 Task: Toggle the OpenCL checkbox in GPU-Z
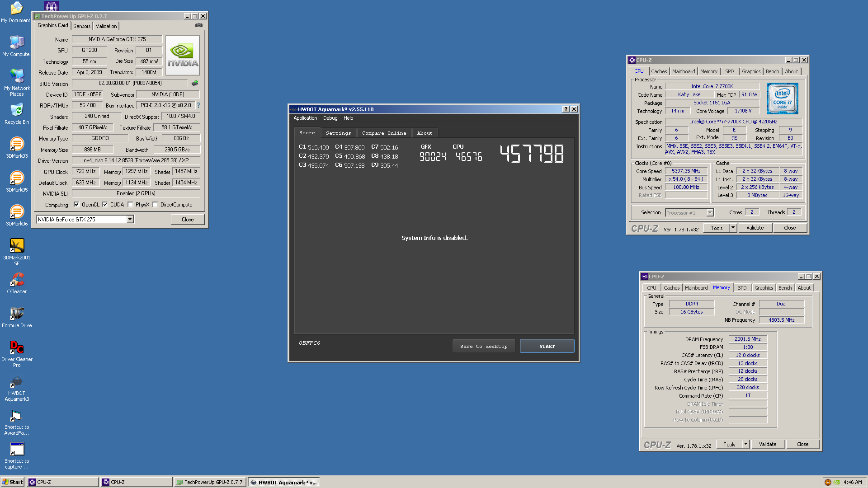click(x=76, y=205)
